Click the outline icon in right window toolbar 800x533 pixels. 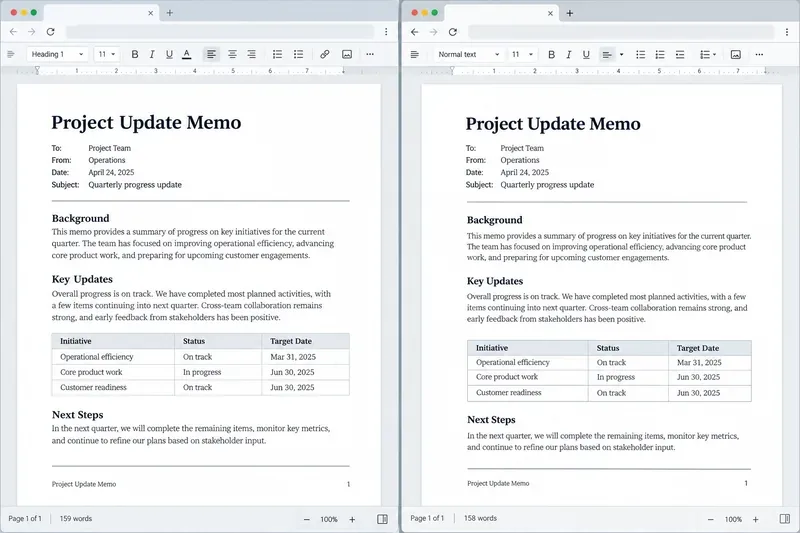(415, 55)
